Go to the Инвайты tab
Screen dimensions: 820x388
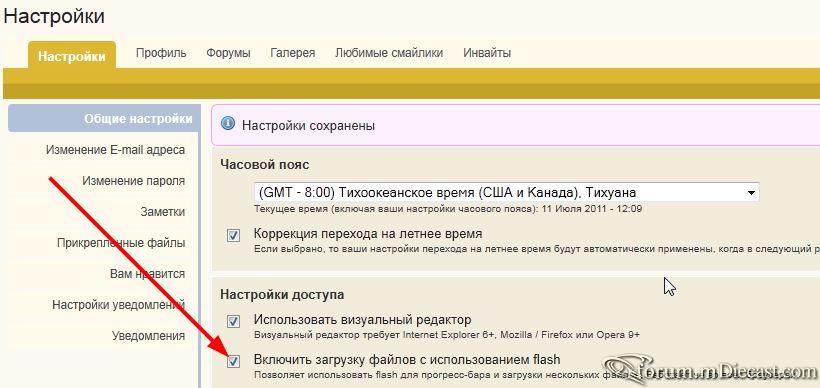[487, 53]
